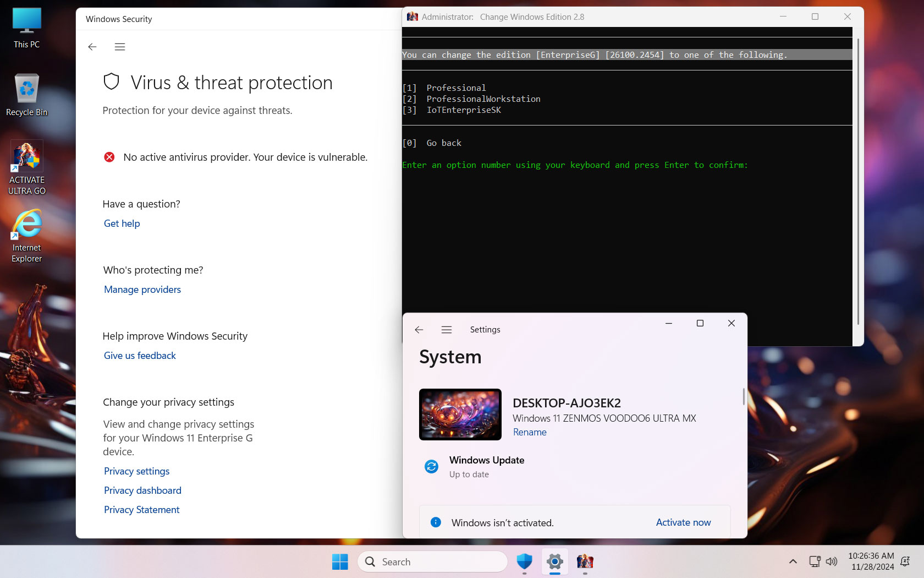This screenshot has height=578, width=924.
Task: Open Manage providers link
Action: point(142,290)
